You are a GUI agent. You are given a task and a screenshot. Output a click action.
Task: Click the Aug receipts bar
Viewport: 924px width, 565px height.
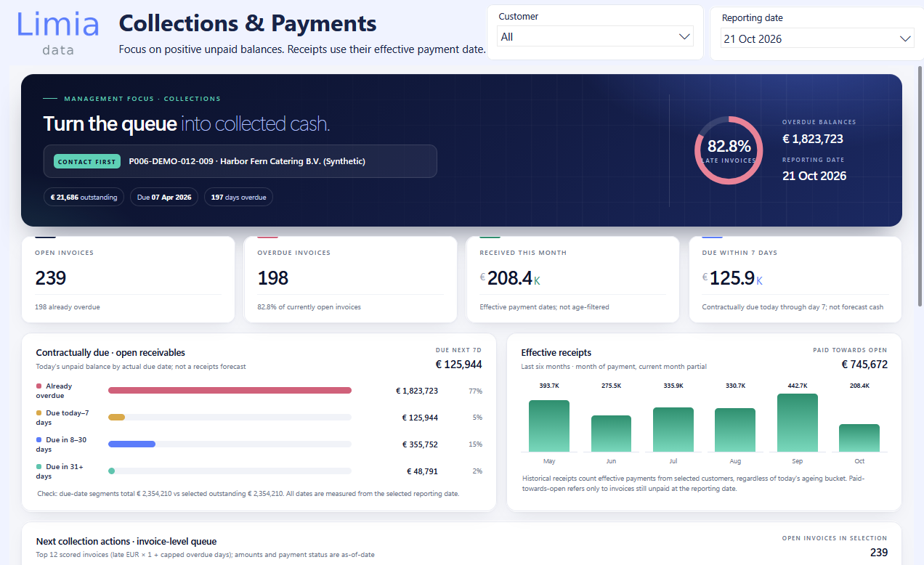[735, 430]
